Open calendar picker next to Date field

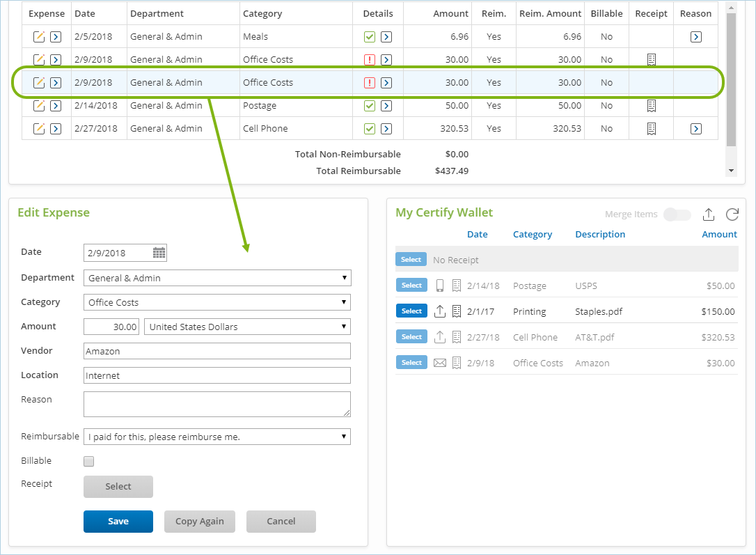pos(159,253)
